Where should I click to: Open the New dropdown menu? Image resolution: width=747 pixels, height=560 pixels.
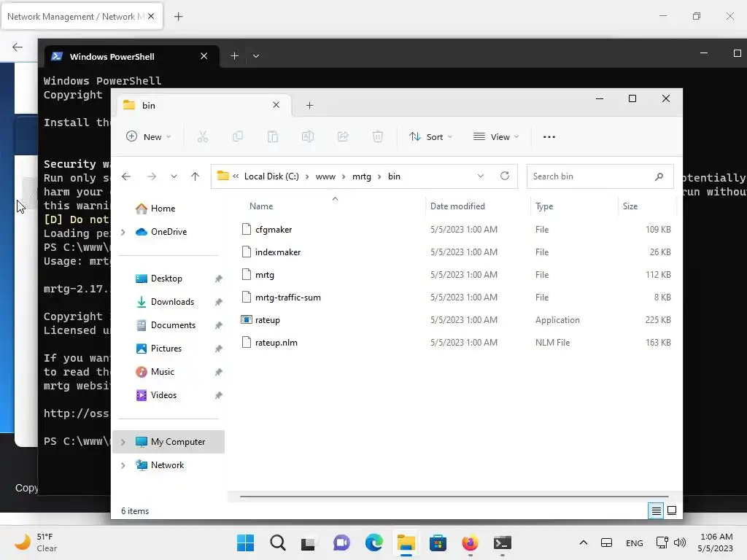[148, 136]
